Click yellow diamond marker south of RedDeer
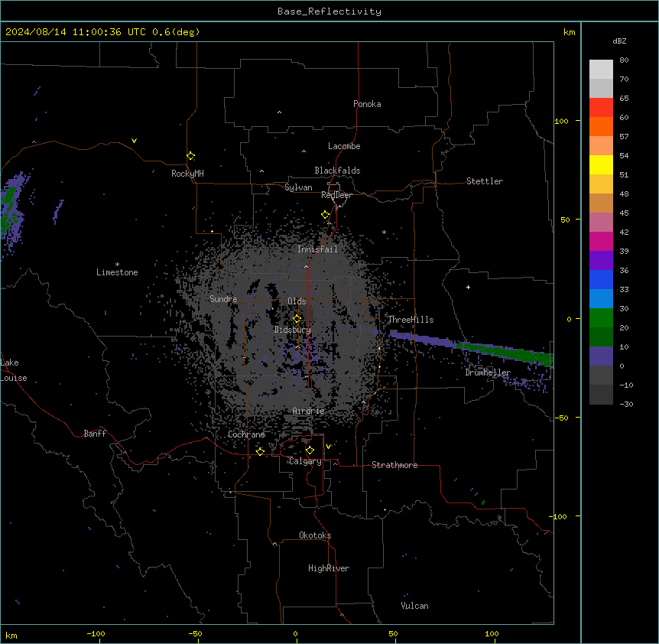The image size is (659, 644). 325,215
